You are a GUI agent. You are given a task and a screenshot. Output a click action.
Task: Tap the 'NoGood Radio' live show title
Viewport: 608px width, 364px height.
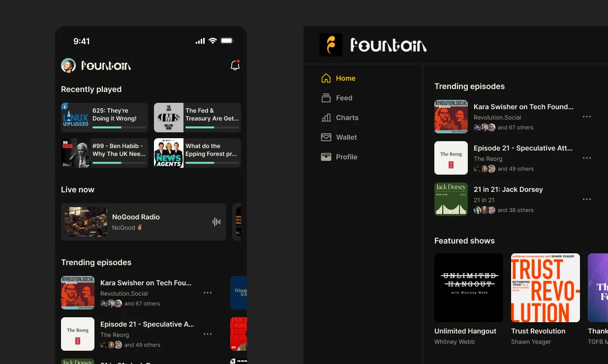click(x=136, y=217)
